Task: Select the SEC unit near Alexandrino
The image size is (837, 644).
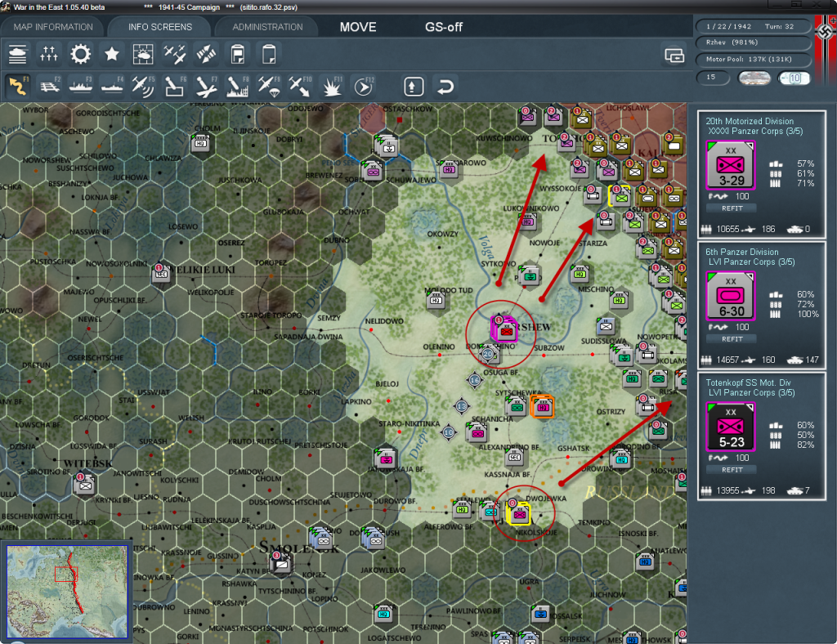Action: click(515, 456)
